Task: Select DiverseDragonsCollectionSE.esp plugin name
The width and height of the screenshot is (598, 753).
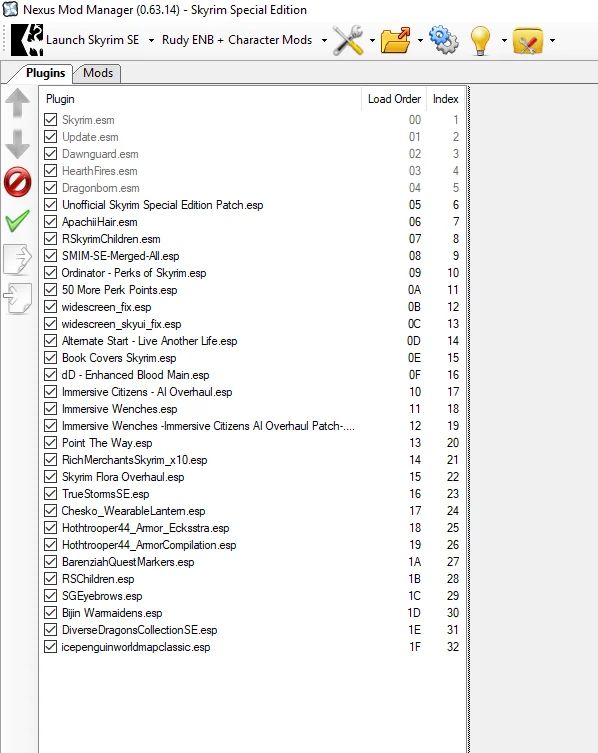Action: point(139,630)
